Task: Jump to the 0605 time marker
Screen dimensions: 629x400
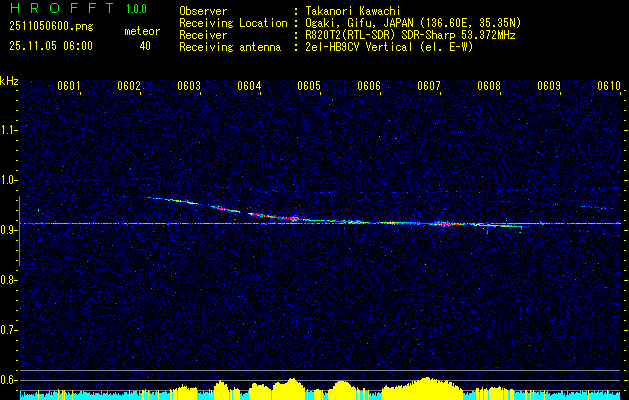Action: pos(309,86)
